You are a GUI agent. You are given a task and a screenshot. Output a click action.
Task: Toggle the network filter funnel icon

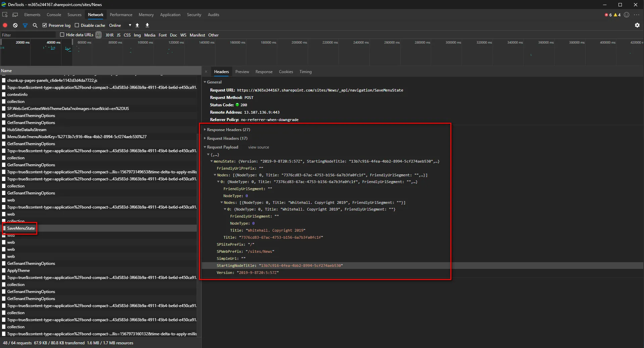click(x=25, y=25)
